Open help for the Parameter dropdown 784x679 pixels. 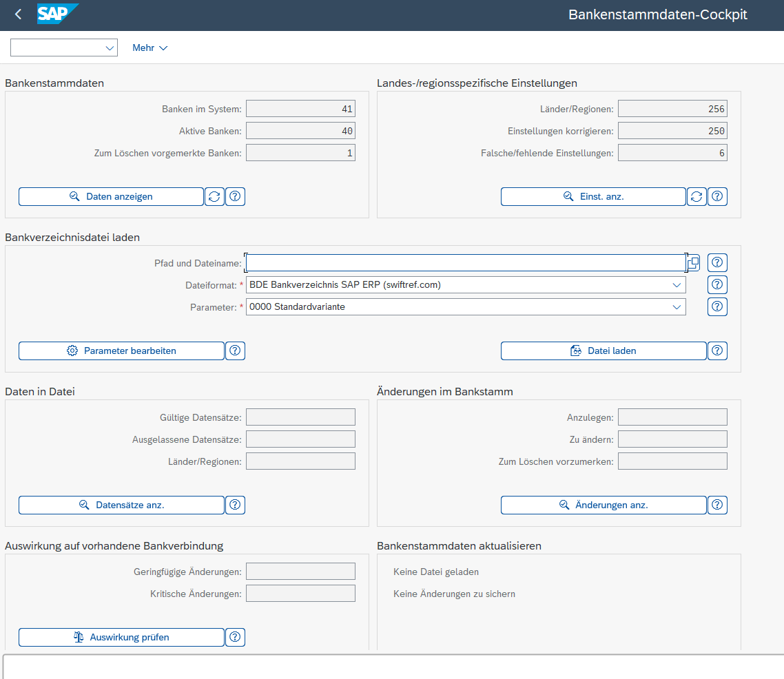(718, 306)
